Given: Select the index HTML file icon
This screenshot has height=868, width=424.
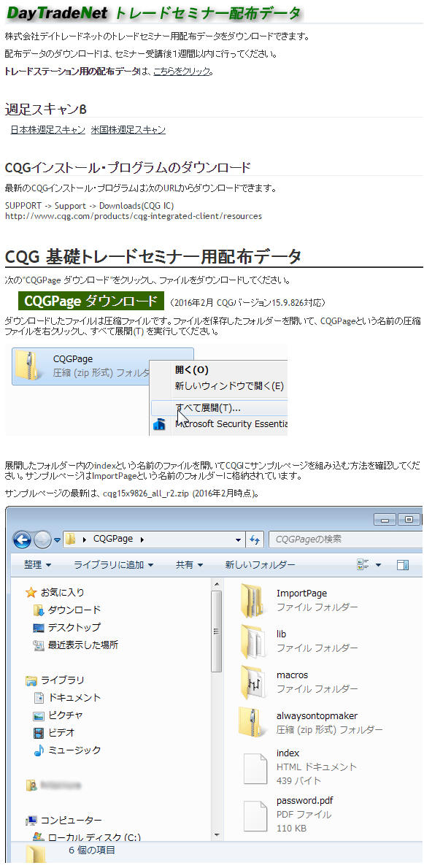Looking at the screenshot, I should pos(255,767).
